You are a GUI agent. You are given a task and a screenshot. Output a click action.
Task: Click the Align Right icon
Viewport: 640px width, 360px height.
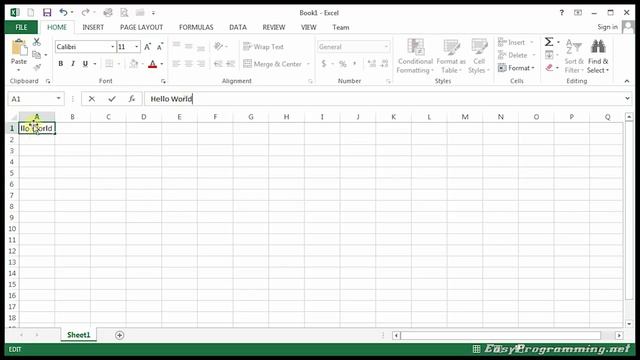[201, 64]
